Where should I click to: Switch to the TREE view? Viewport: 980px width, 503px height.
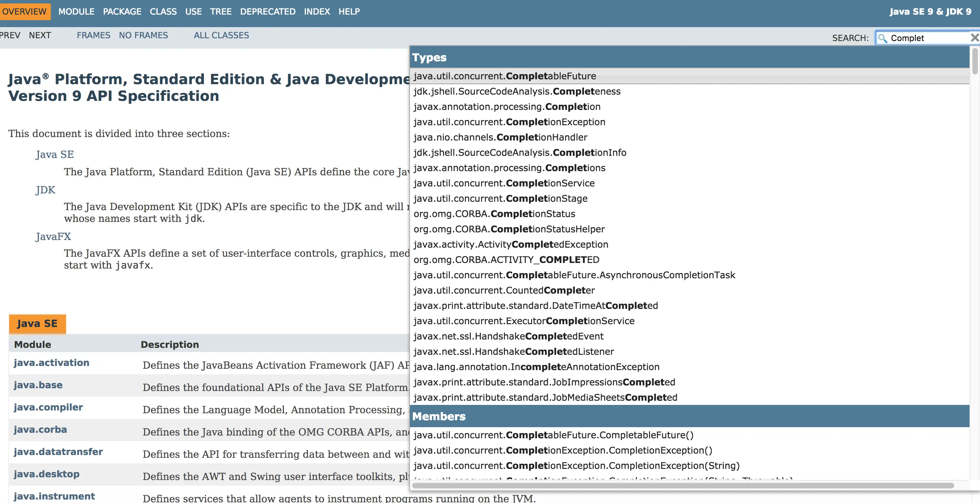tap(221, 11)
